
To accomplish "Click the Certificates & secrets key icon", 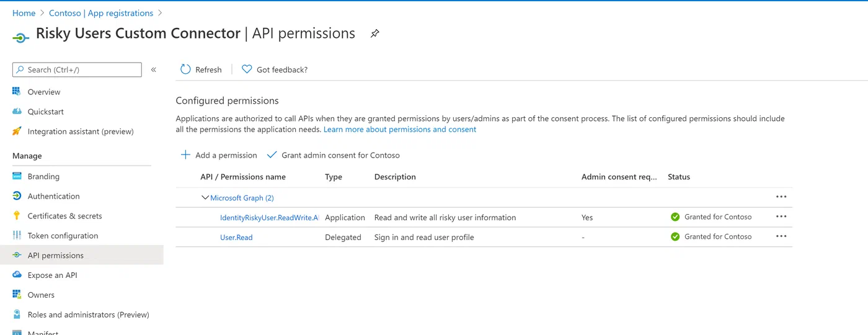I will (17, 216).
